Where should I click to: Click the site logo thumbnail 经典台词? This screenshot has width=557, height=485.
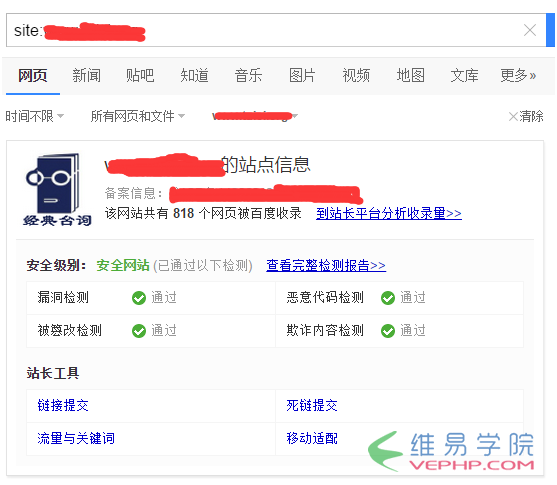57,189
